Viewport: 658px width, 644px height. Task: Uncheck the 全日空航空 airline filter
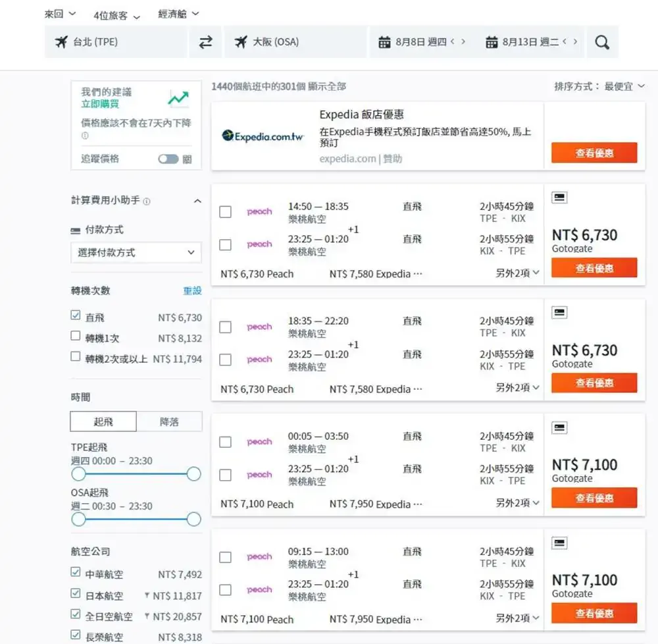76,614
